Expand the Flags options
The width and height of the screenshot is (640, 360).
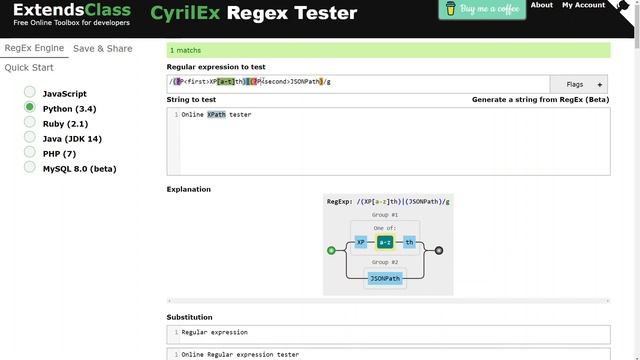578,84
